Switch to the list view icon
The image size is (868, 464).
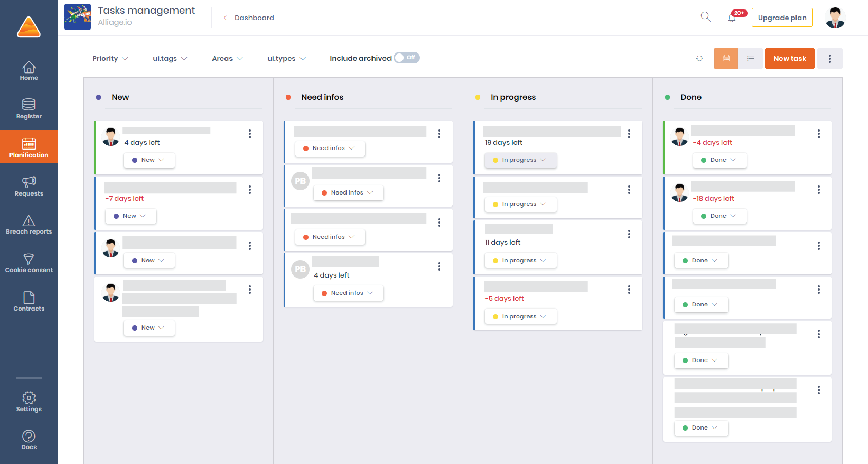750,58
